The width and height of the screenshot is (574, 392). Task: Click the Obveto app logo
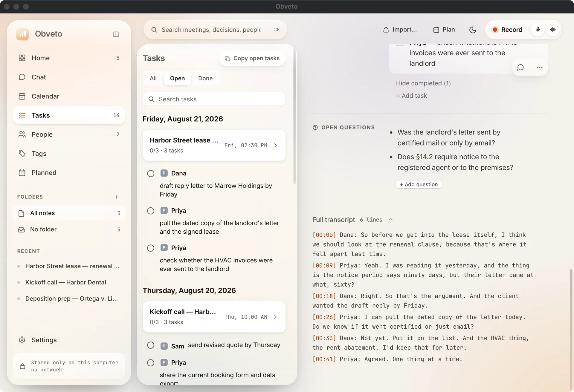[x=22, y=34]
